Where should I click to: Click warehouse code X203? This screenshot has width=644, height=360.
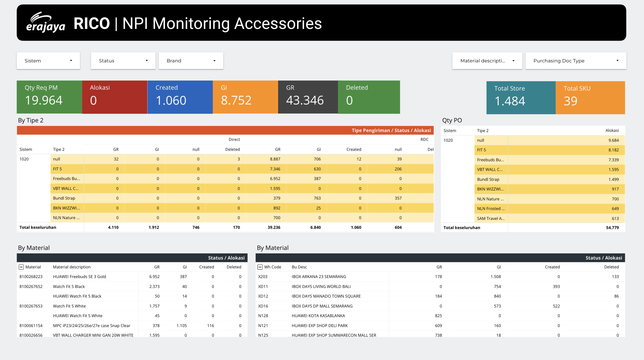[x=263, y=277]
